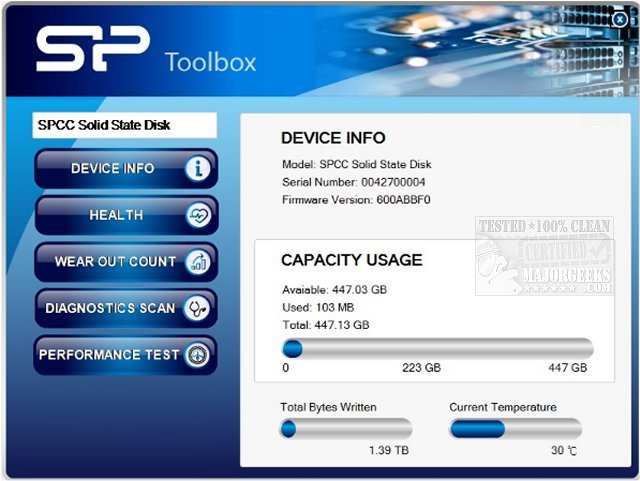Click the Total Bytes Written bar
640x481 pixels.
pyautogui.click(x=346, y=429)
